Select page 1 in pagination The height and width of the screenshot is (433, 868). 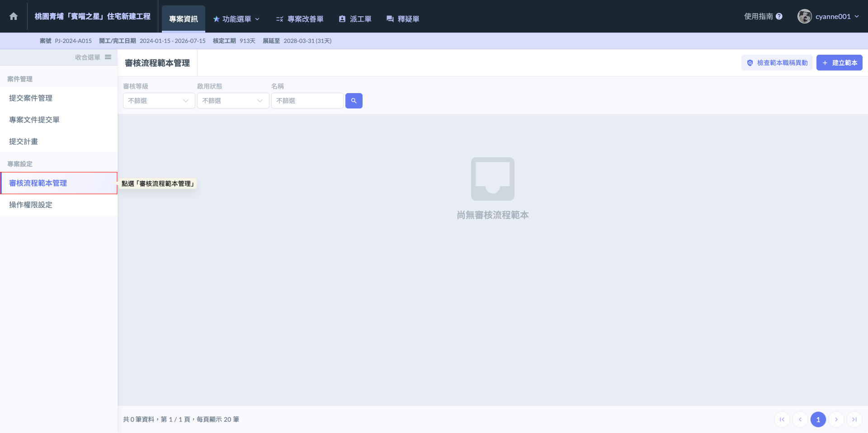[818, 419]
